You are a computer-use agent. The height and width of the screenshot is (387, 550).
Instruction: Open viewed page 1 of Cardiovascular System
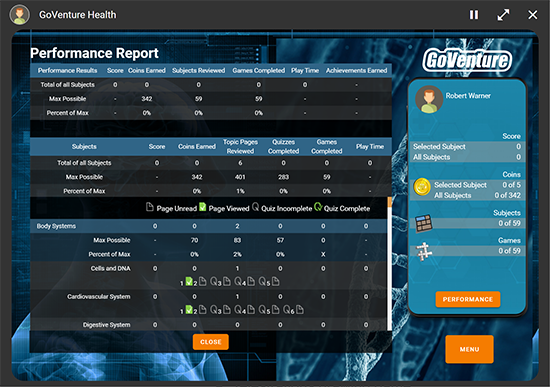tap(189, 309)
